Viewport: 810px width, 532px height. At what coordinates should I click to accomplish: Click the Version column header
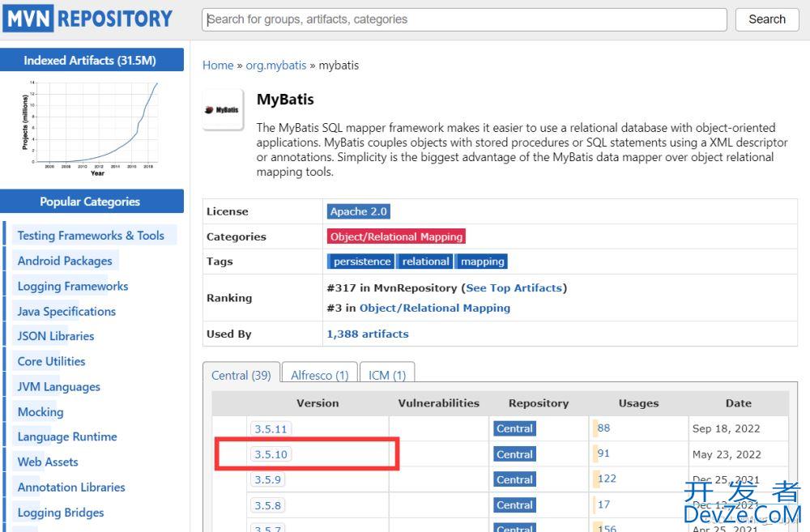[318, 403]
